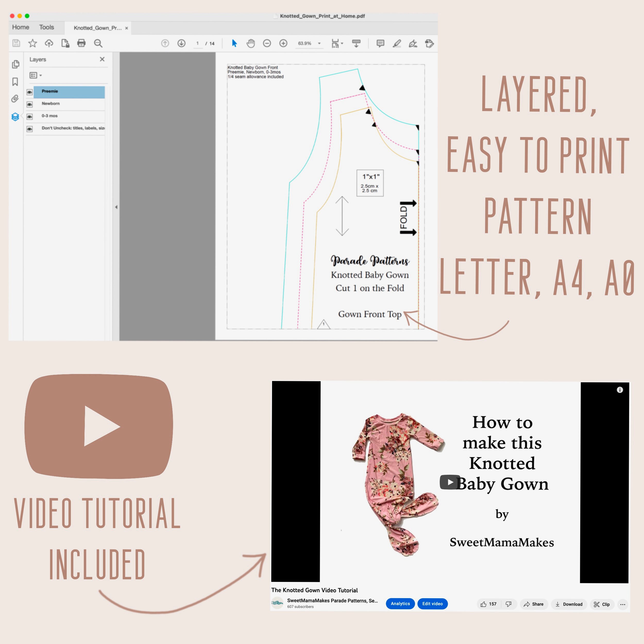Image resolution: width=644 pixels, height=644 pixels.
Task: Toggle visibility of 0-3 mos layer
Action: (30, 117)
